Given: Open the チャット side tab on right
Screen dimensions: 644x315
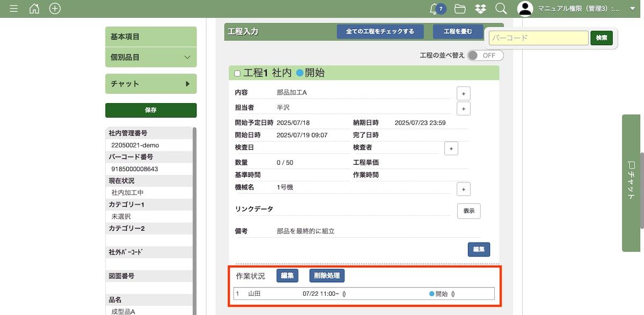Looking at the screenshot, I should [x=632, y=182].
